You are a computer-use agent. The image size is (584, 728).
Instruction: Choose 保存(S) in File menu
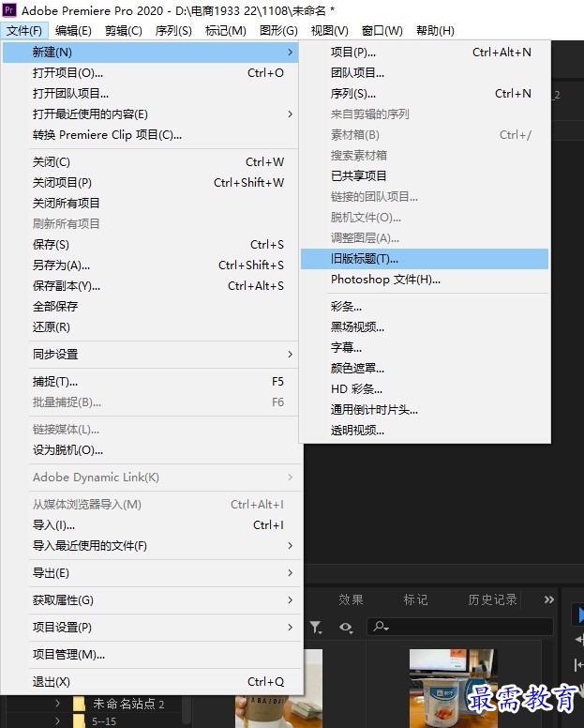150,244
